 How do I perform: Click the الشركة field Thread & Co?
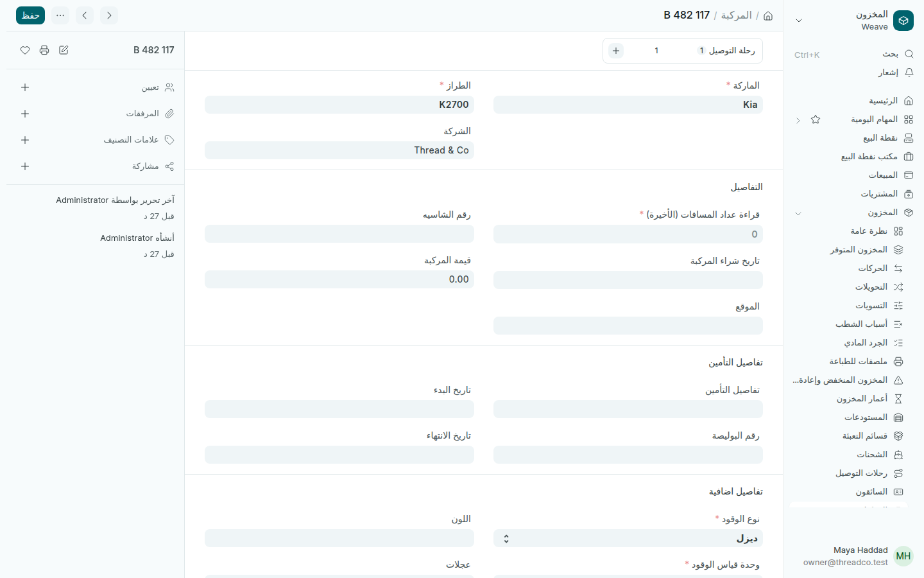pos(339,150)
